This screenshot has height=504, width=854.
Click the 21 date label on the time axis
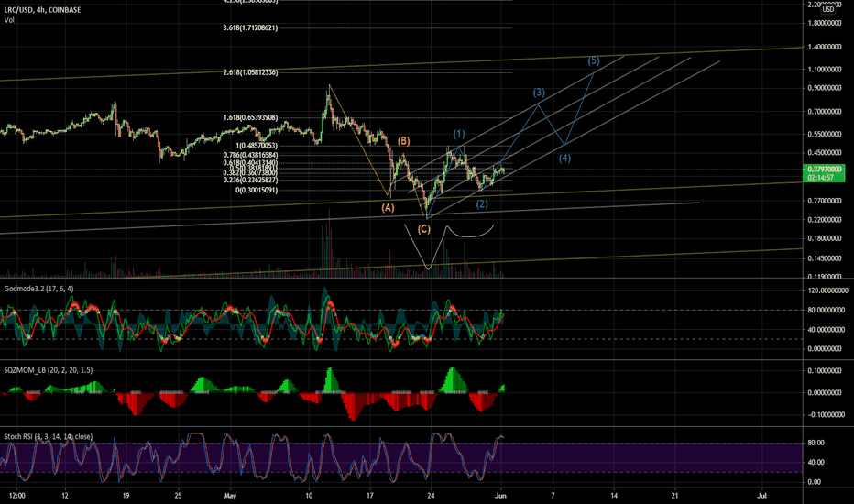tap(674, 496)
